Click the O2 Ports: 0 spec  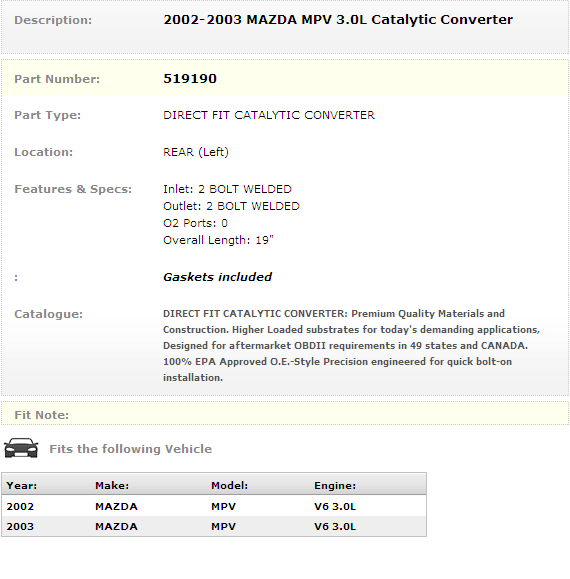(195, 223)
